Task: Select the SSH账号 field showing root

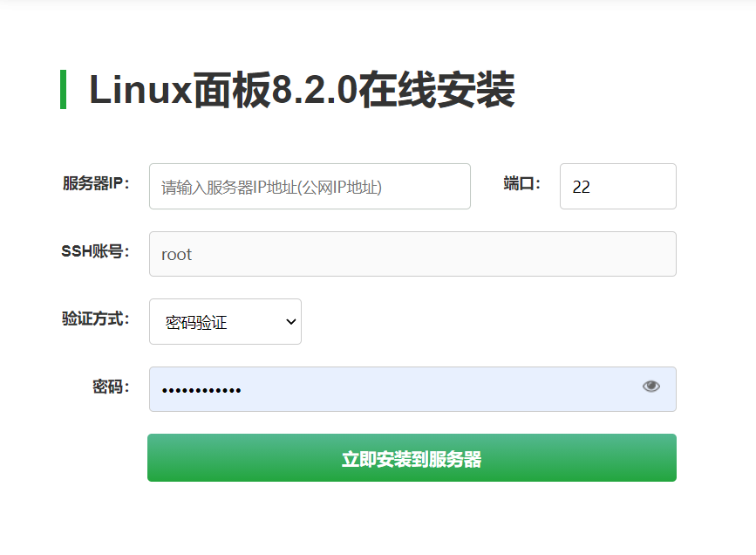Action: click(412, 254)
